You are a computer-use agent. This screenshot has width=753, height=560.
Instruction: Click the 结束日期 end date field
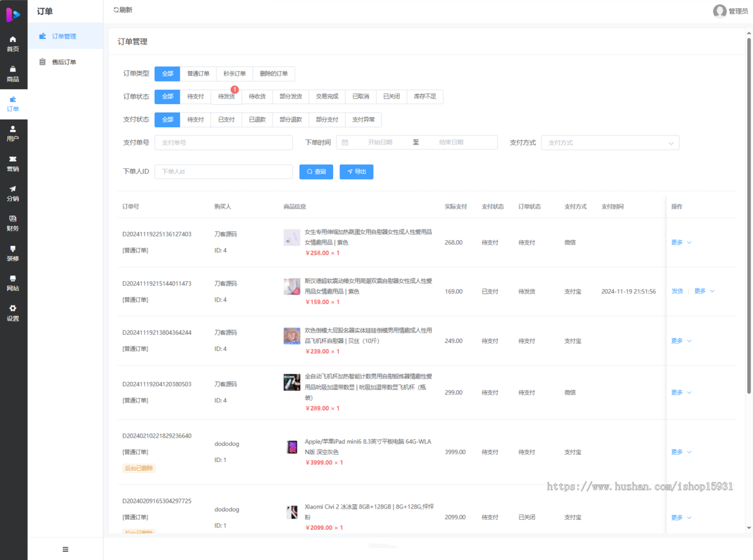[451, 142]
